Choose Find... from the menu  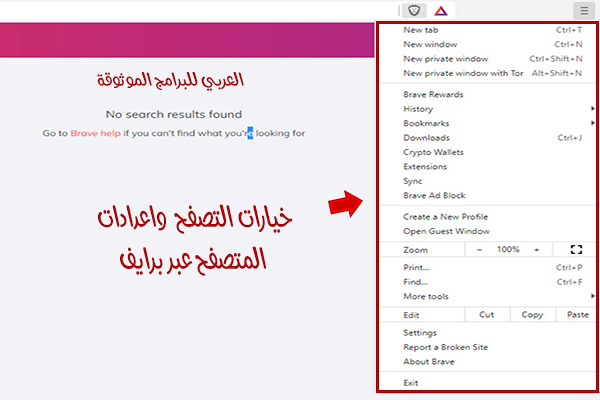point(488,282)
